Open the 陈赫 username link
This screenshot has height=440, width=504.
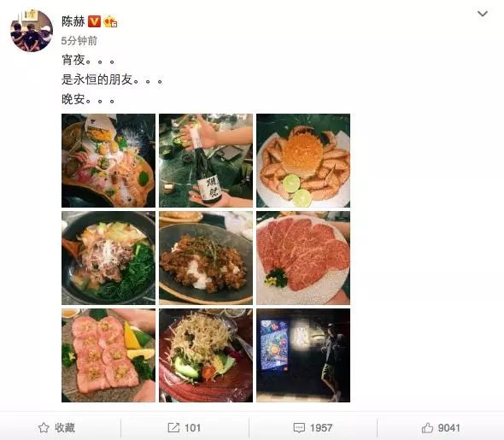[x=73, y=21]
